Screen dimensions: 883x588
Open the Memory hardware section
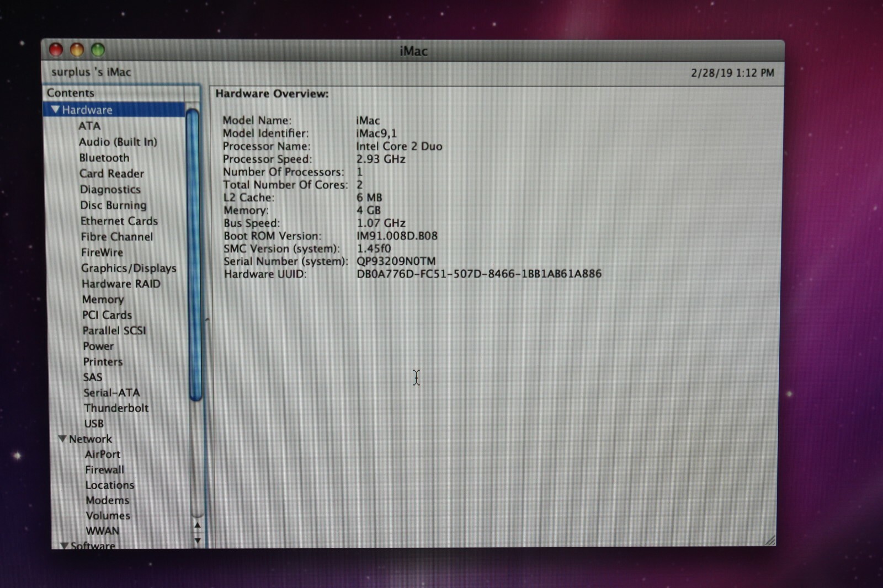pos(103,299)
